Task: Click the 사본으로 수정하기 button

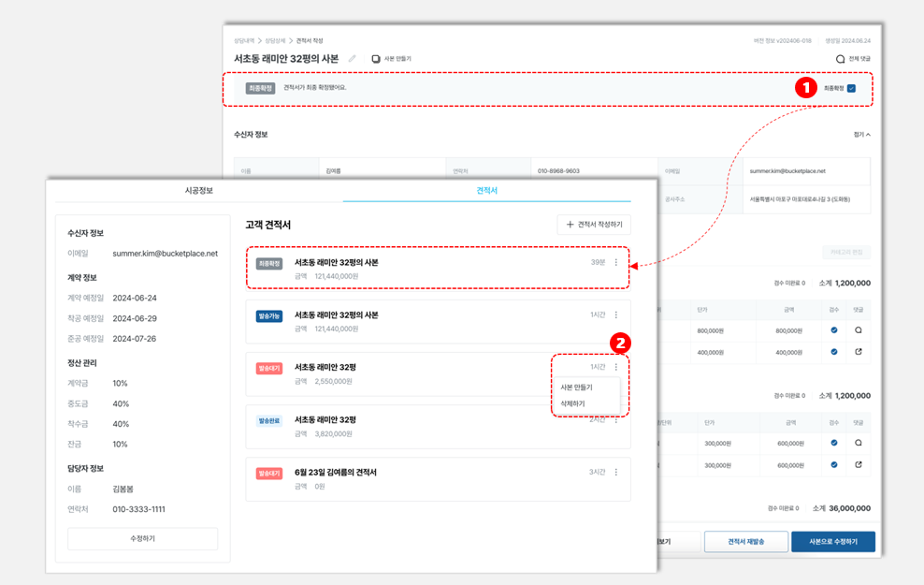Action: coord(833,541)
